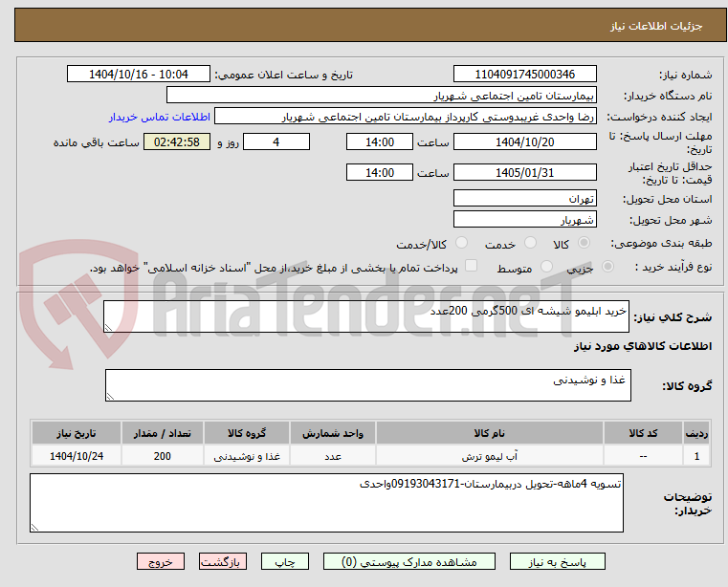Click the ردیف column header

(696, 433)
